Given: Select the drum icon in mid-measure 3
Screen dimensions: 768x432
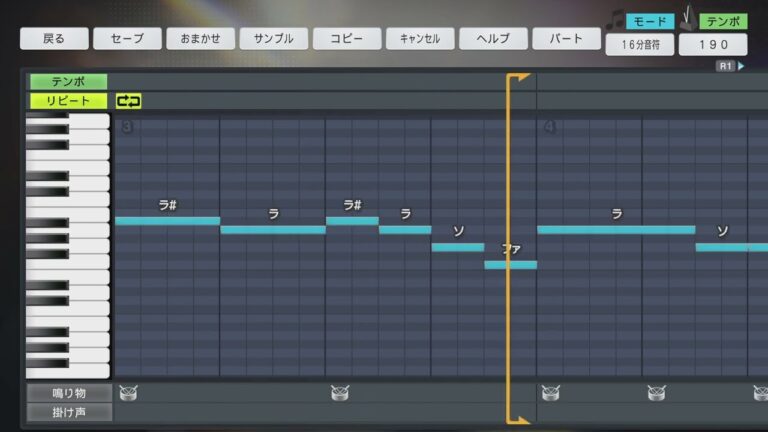Looking at the screenshot, I should point(340,393).
